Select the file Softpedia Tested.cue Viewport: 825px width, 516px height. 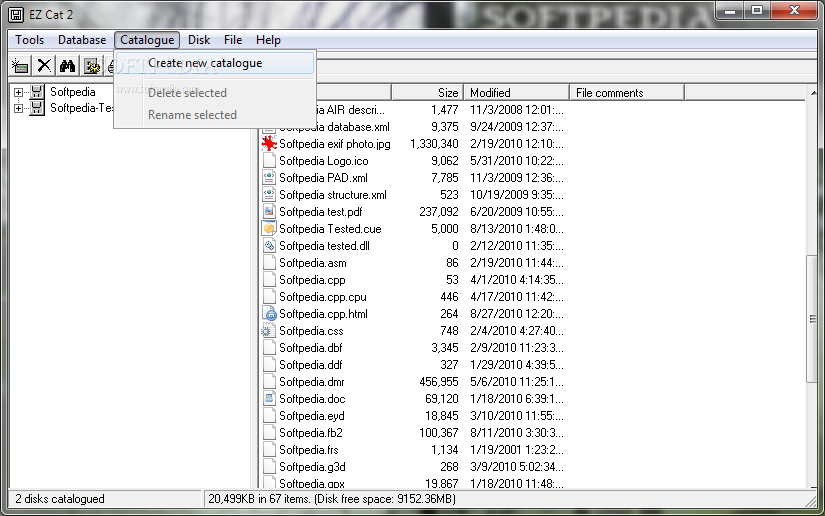coord(330,229)
